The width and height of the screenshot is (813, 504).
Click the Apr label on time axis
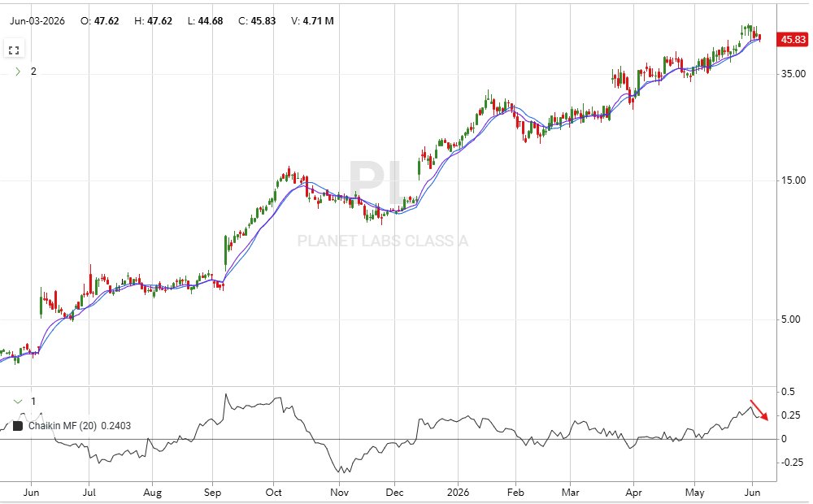633,492
